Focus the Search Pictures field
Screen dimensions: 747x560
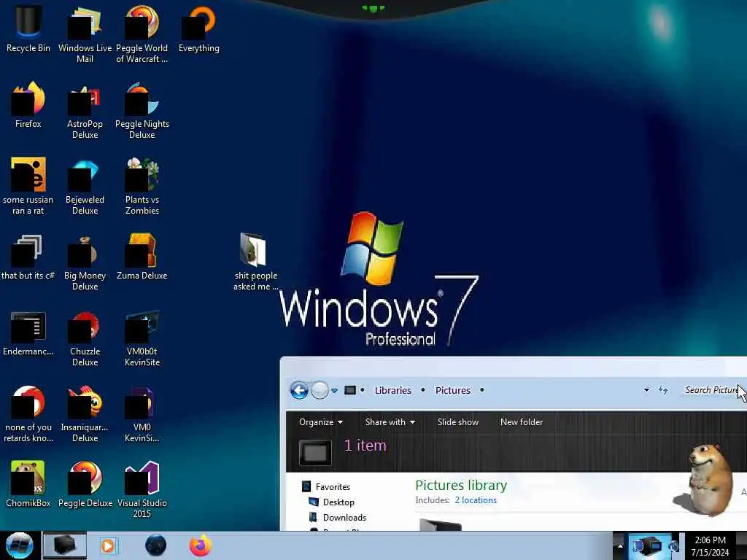(x=713, y=391)
